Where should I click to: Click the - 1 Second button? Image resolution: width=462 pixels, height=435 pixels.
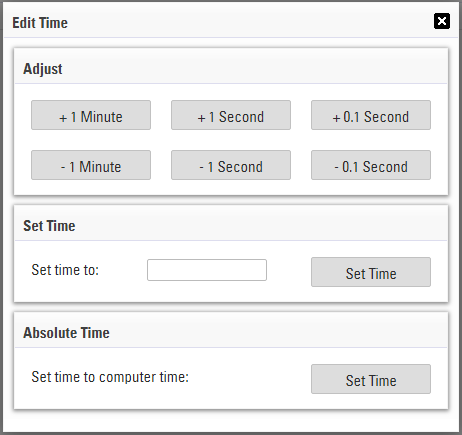click(231, 165)
